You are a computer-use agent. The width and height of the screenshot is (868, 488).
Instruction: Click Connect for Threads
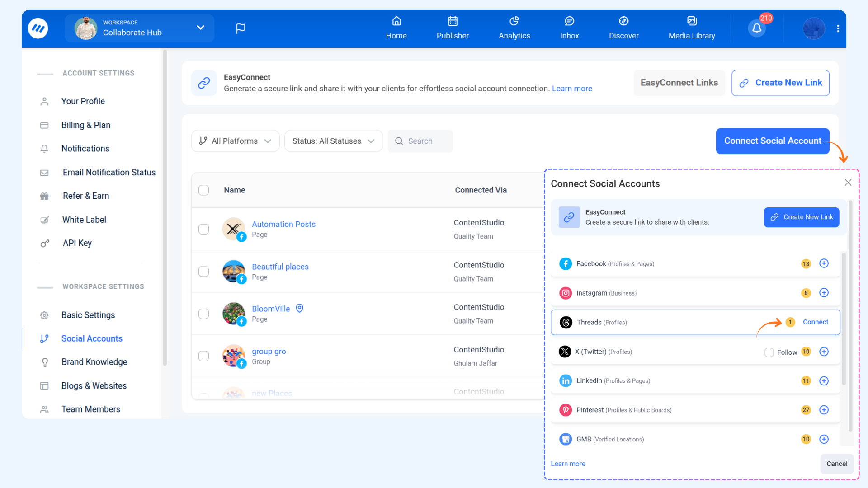[815, 322]
